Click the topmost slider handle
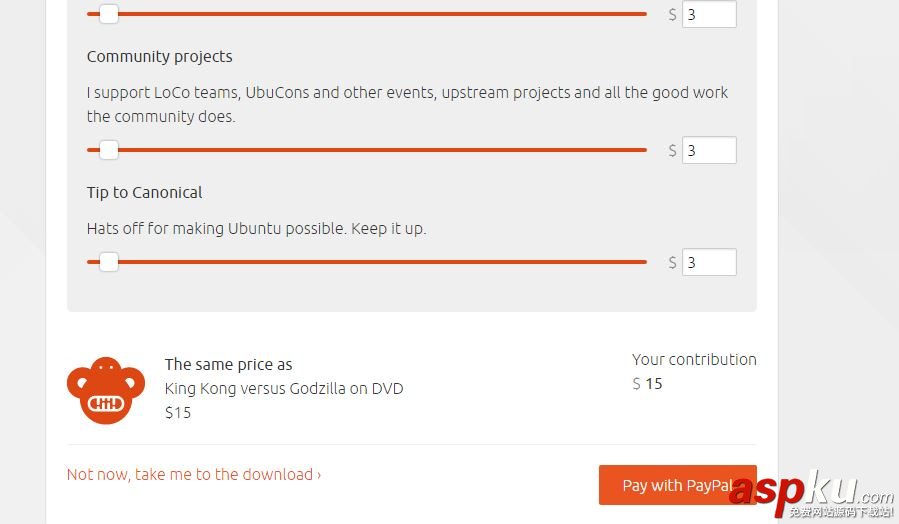The image size is (899, 524). tap(109, 14)
